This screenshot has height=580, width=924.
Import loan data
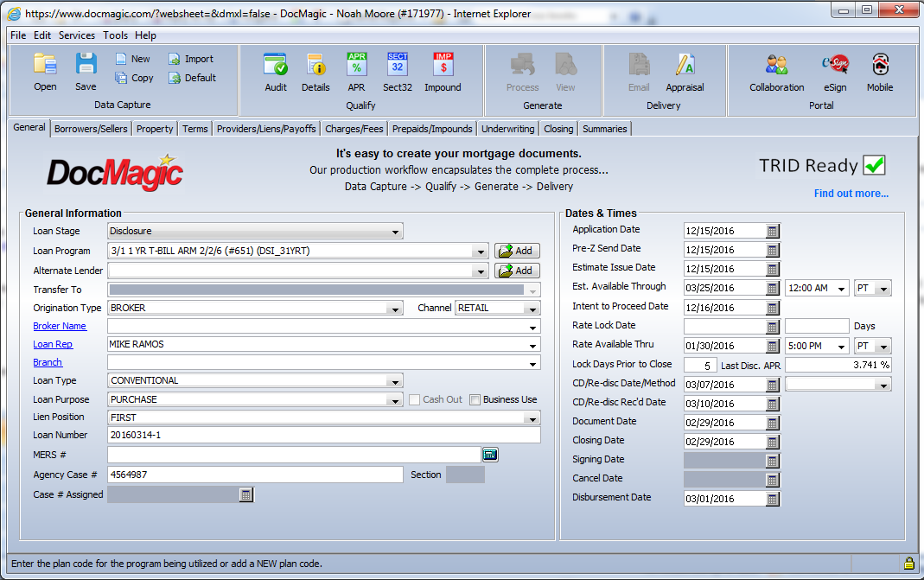point(191,59)
